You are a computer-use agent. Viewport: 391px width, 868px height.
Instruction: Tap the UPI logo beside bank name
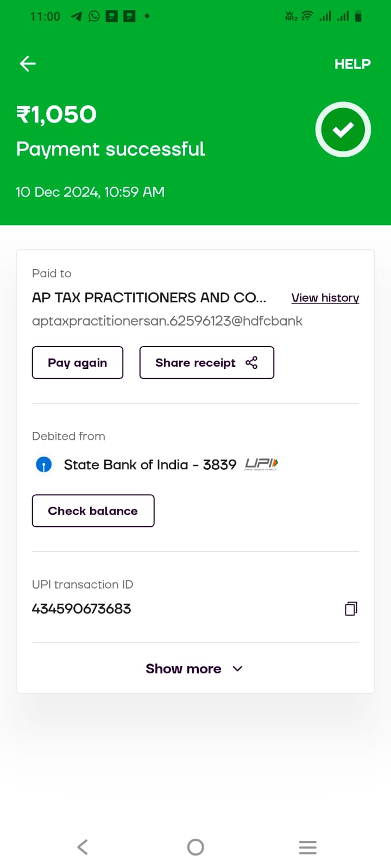[261, 464]
